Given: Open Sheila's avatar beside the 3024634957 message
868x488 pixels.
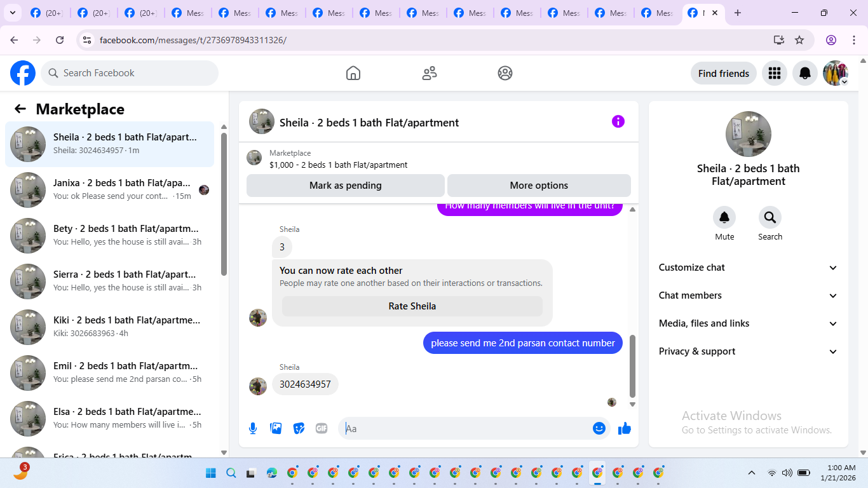Looking at the screenshot, I should tap(258, 386).
